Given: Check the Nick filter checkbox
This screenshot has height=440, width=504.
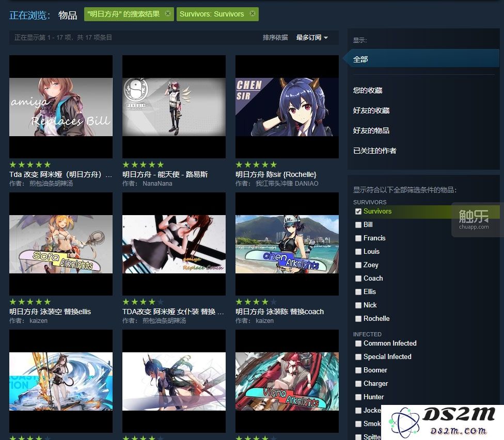Looking at the screenshot, I should 358,305.
